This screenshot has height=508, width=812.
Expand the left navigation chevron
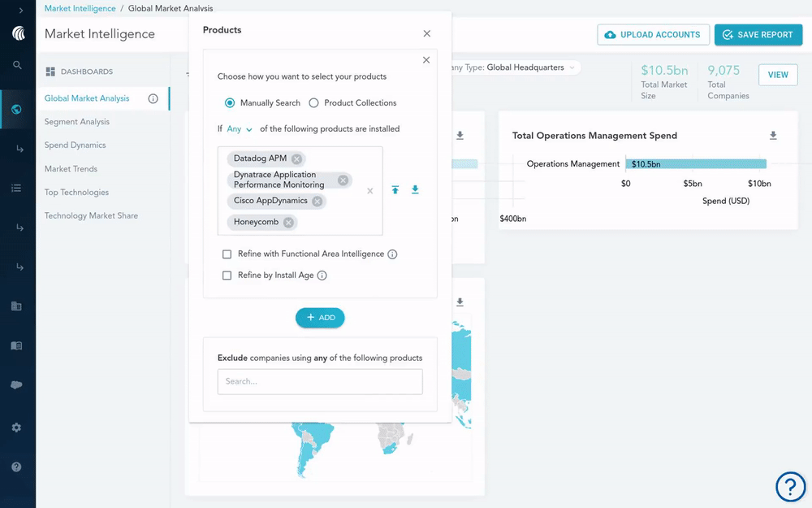(21, 10)
